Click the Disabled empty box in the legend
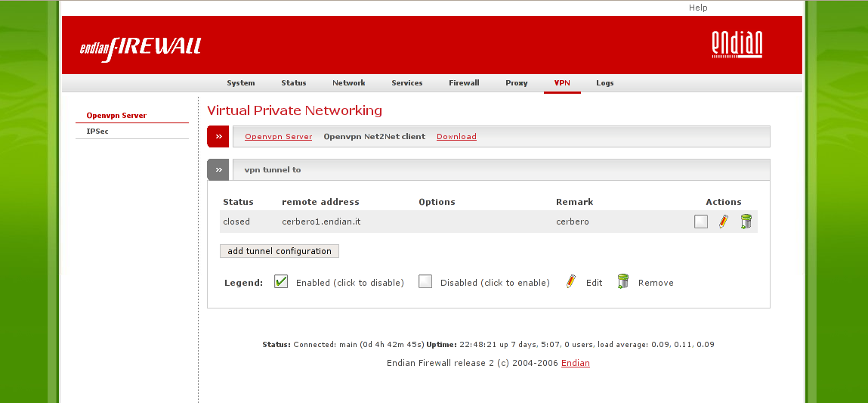The width and height of the screenshot is (868, 403). pyautogui.click(x=425, y=281)
